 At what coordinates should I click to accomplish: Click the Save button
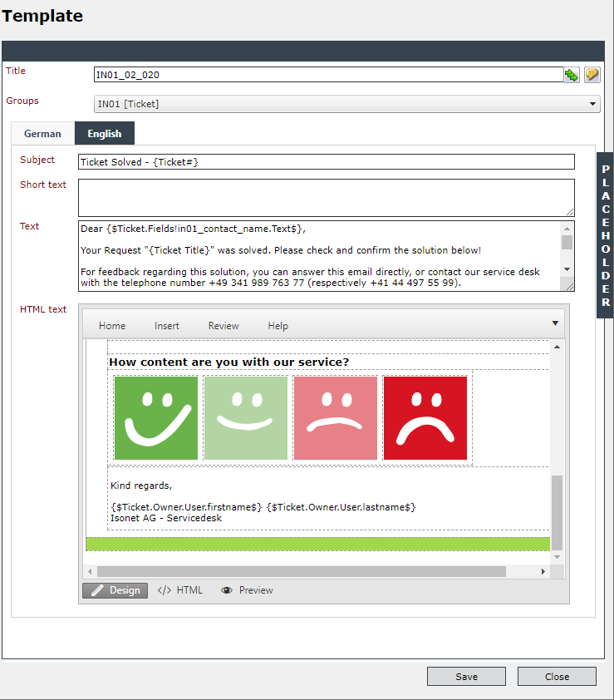coord(466,677)
